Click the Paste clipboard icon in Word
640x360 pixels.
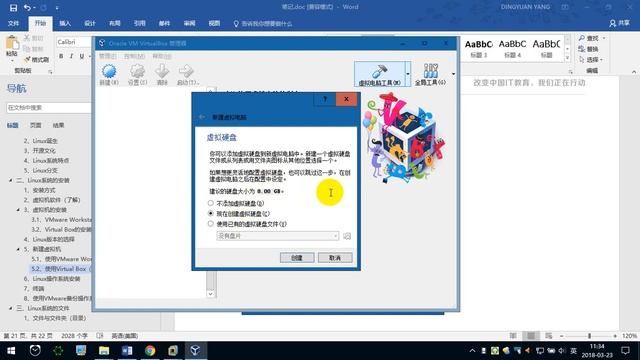coord(12,42)
